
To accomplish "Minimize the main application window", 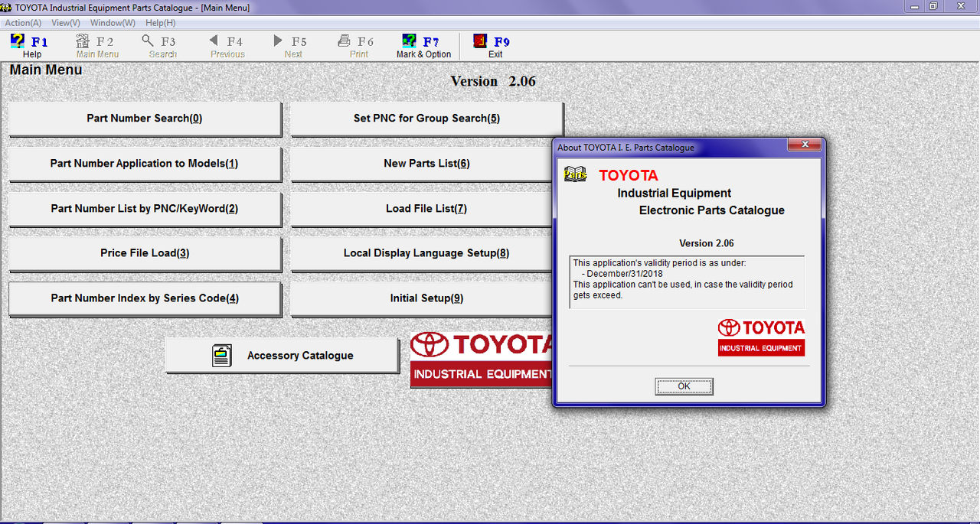I will coord(916,6).
